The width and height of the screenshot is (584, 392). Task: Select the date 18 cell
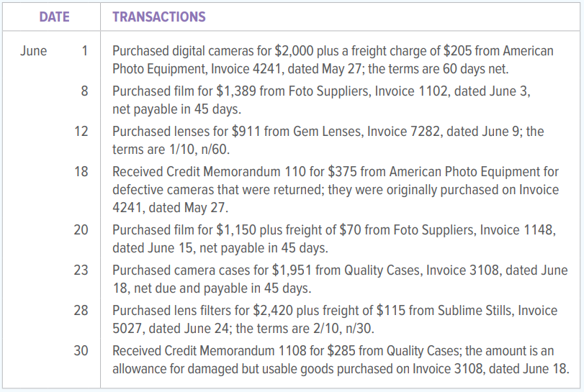pos(81,171)
